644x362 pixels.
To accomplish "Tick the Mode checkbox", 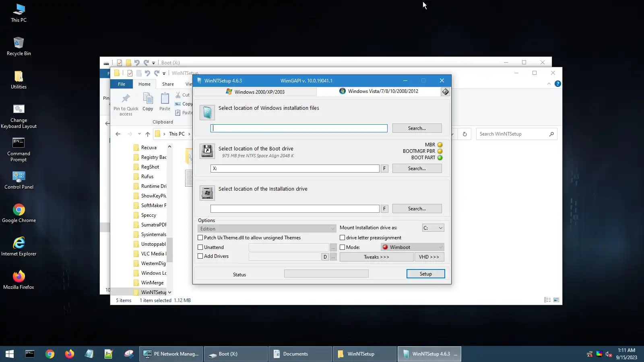I will (343, 247).
